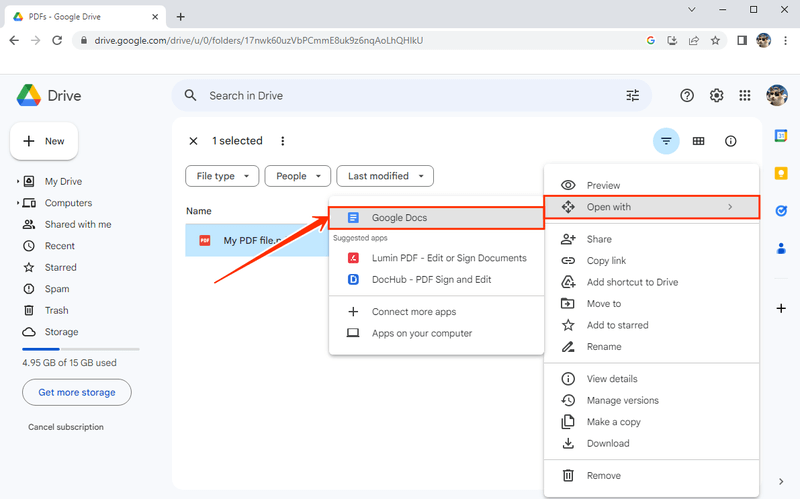Switch to grid layout view icon
The height and width of the screenshot is (499, 800).
[698, 141]
